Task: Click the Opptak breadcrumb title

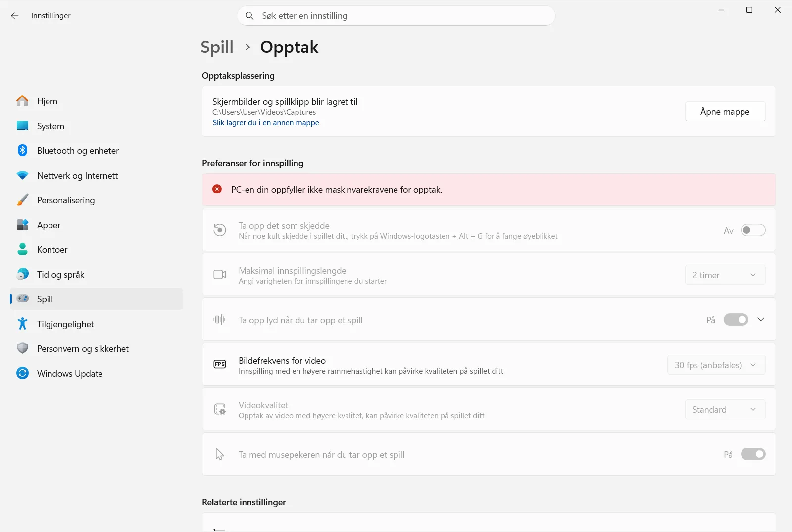Action: coord(289,47)
